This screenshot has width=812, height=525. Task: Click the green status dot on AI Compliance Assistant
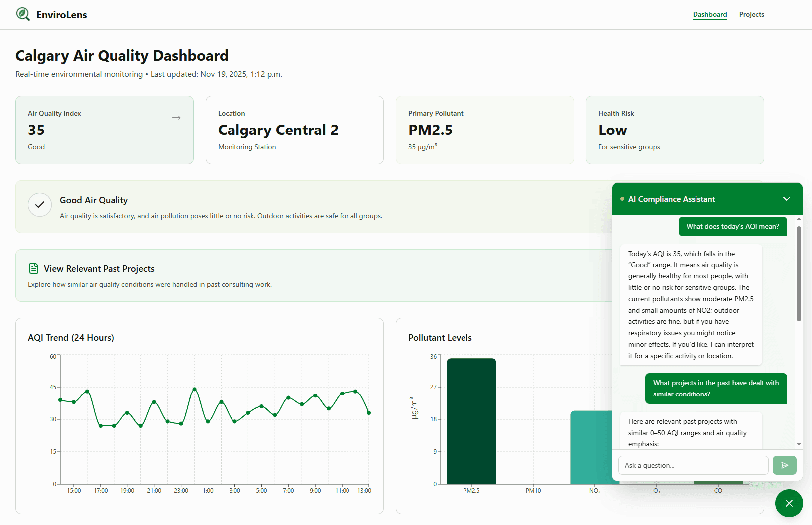[x=622, y=198]
